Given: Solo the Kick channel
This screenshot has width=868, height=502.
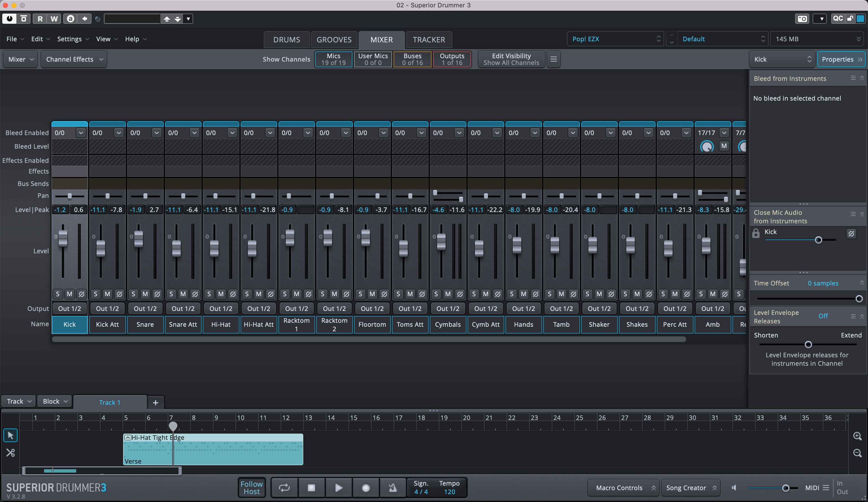Looking at the screenshot, I should coord(58,294).
